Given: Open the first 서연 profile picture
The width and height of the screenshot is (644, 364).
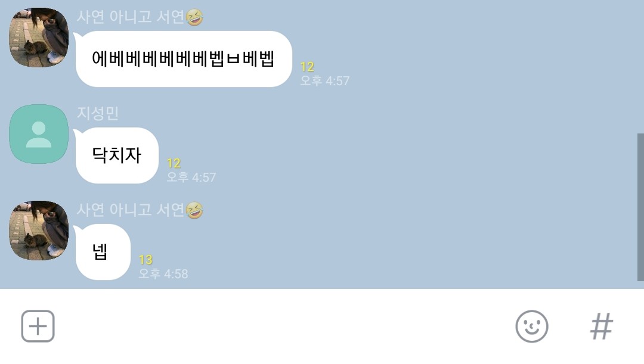Looking at the screenshot, I should (x=39, y=38).
